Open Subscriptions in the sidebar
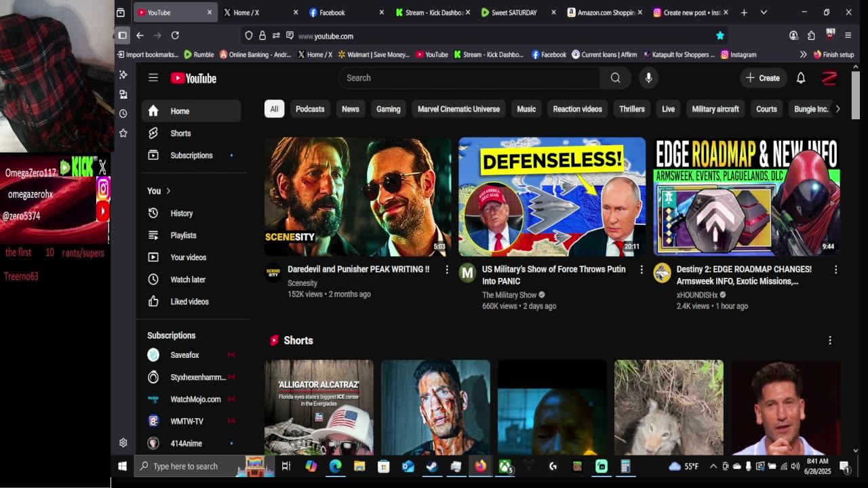This screenshot has width=868, height=488. pyautogui.click(x=191, y=155)
